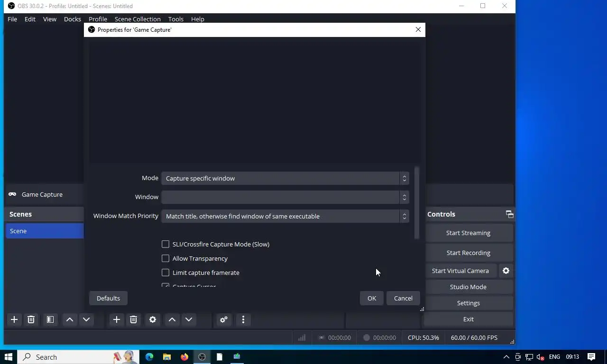Click OBS Studio icon in the taskbar
607x364 pixels.
[202, 357]
